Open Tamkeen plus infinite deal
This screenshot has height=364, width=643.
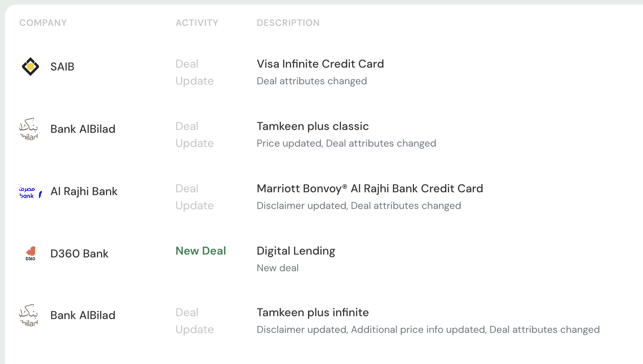(x=313, y=312)
